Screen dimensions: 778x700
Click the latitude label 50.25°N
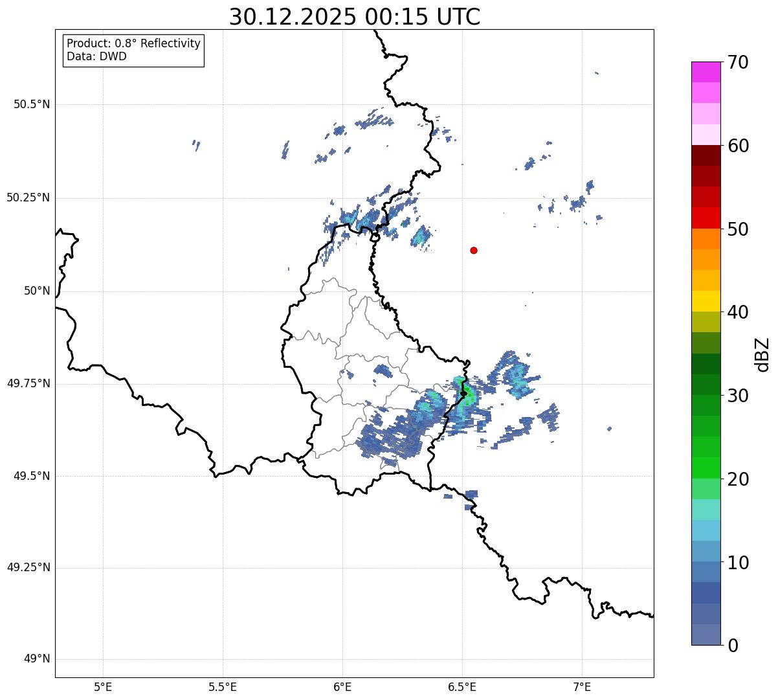coord(28,198)
